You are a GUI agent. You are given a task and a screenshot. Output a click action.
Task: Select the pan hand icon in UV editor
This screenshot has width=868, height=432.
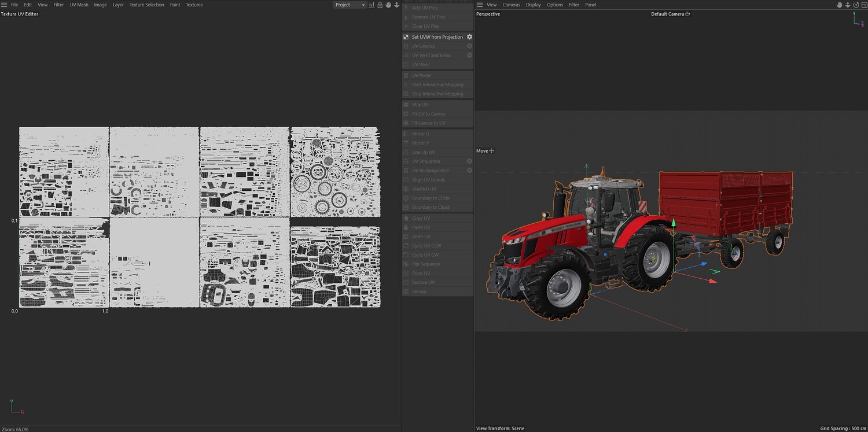pos(388,5)
